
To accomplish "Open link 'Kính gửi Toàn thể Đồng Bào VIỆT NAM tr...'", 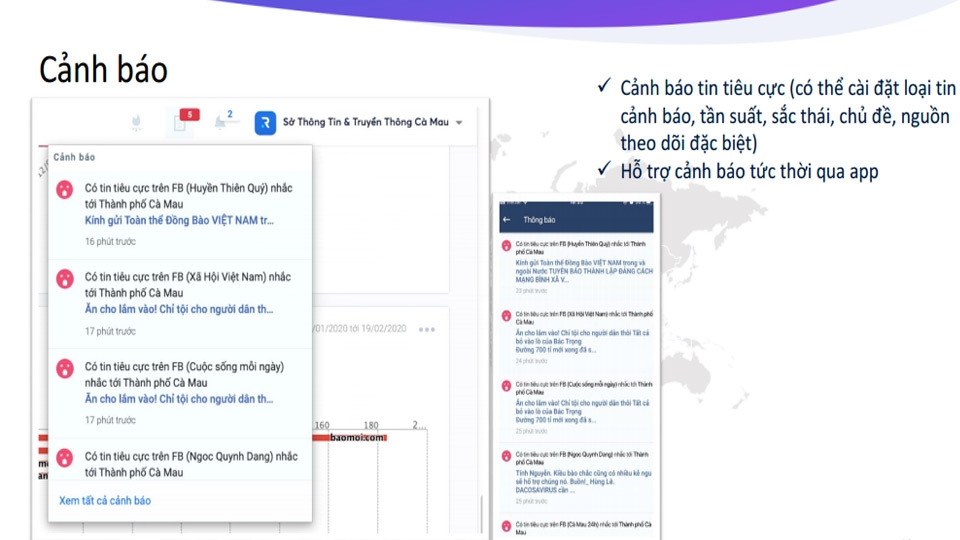I will point(179,220).
